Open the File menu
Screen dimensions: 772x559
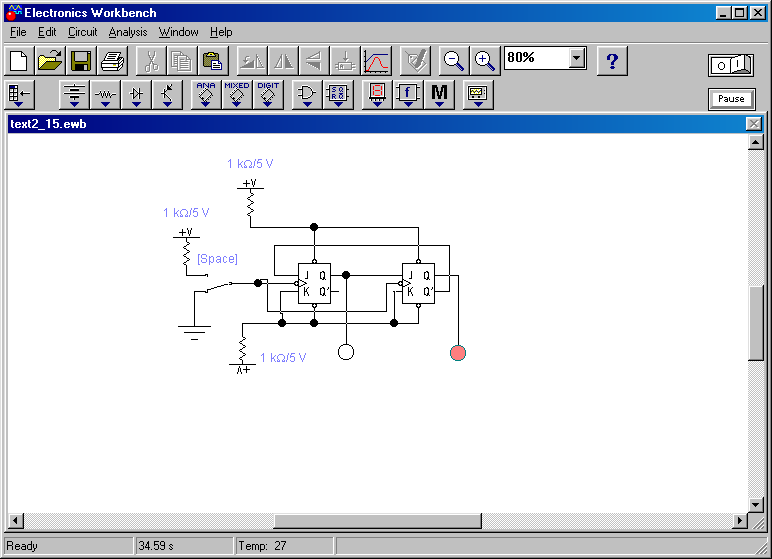coord(18,32)
